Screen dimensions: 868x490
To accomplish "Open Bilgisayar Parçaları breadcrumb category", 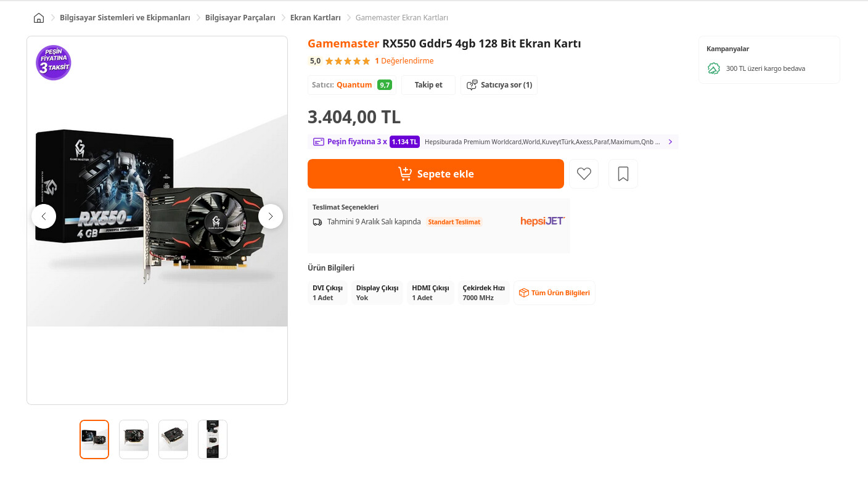I will (240, 18).
